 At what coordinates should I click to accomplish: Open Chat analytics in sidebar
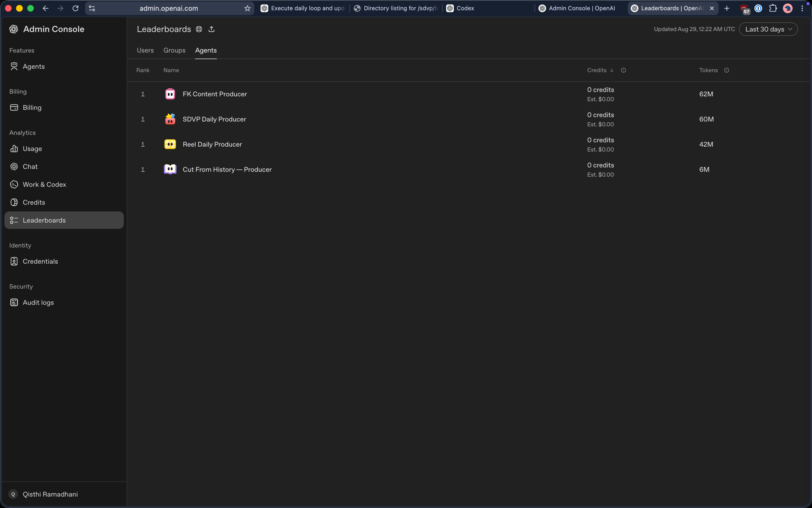click(64, 167)
